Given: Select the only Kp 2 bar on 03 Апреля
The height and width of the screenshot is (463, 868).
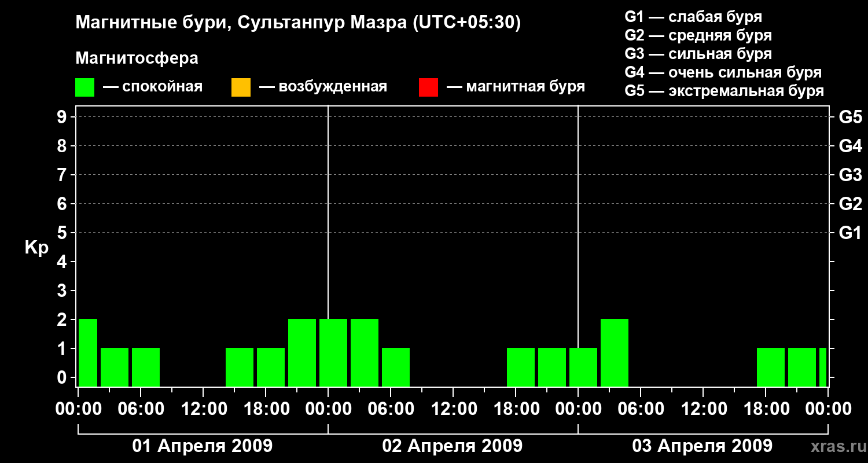Looking at the screenshot, I should 615,352.
